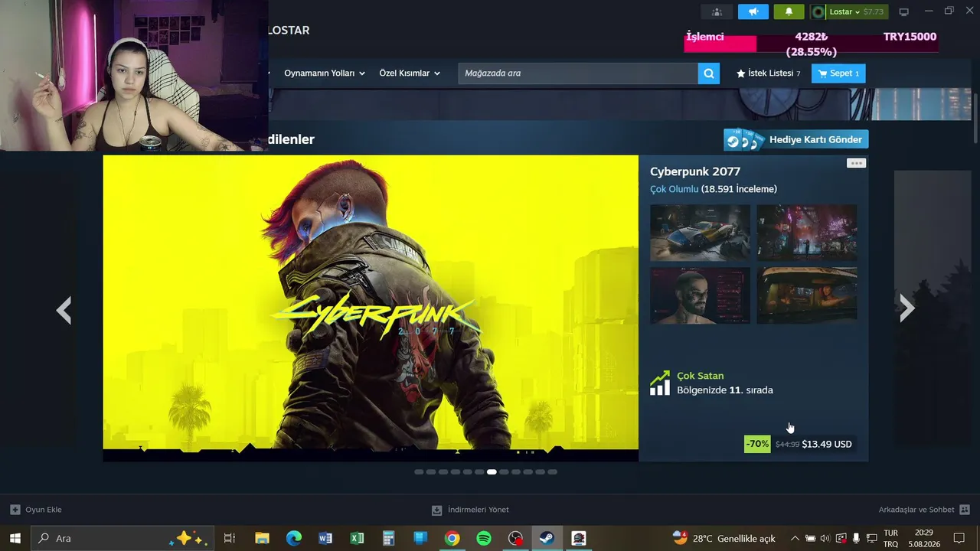Click the download icon beside İndirmeleri Yönet
The height and width of the screenshot is (551, 980).
point(437,510)
